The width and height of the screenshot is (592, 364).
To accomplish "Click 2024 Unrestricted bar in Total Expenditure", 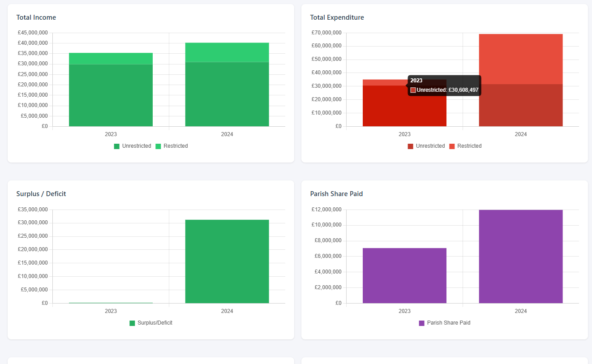I will click(521, 105).
